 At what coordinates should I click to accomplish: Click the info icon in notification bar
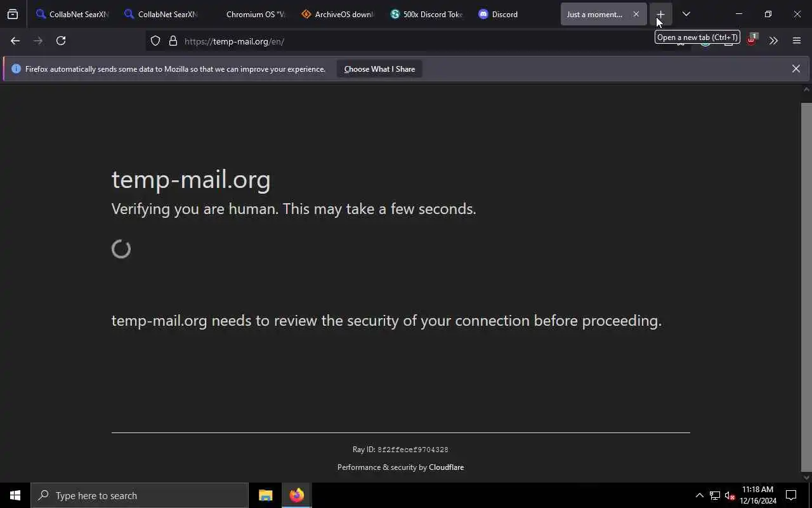(16, 69)
